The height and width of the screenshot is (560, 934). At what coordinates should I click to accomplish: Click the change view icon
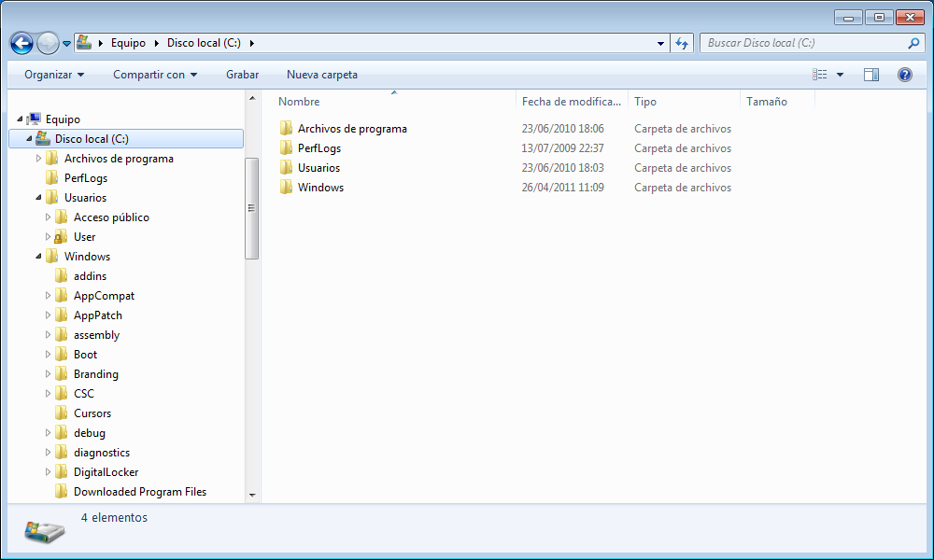point(820,75)
